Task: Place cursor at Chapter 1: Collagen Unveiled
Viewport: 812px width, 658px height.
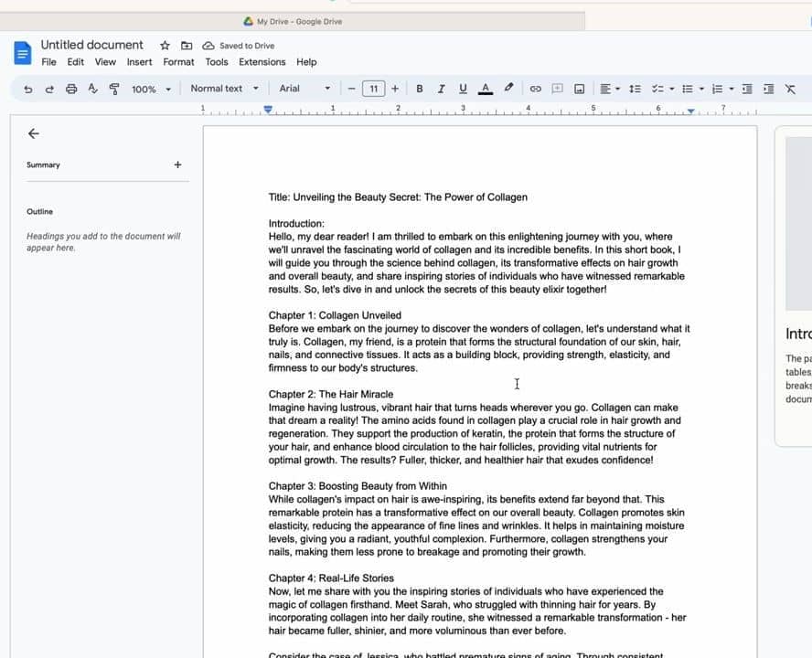Action: [x=335, y=315]
